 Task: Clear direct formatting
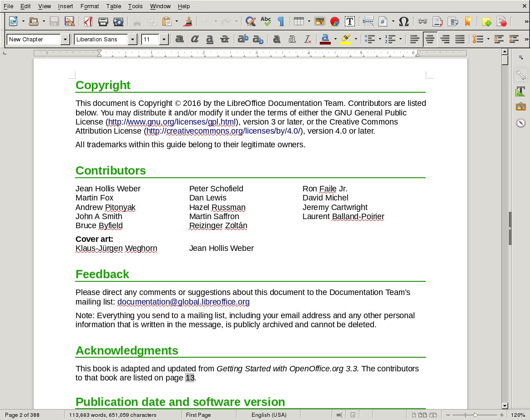(308, 39)
